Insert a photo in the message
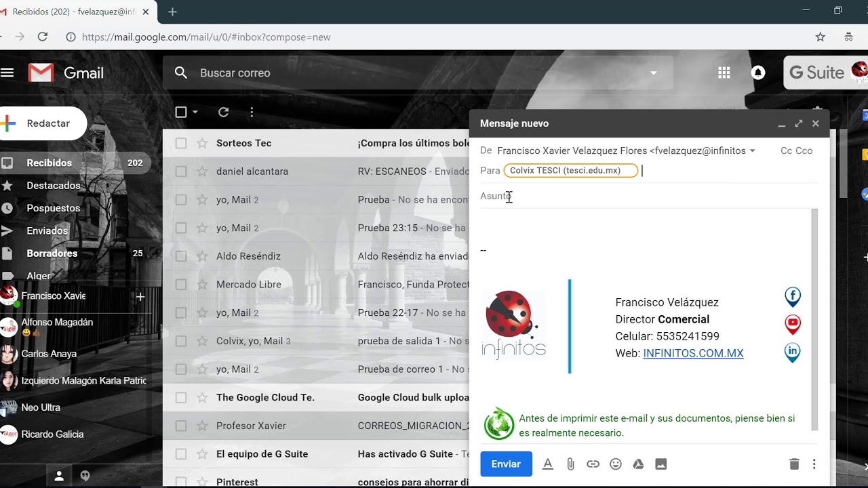The width and height of the screenshot is (868, 488). point(660,464)
